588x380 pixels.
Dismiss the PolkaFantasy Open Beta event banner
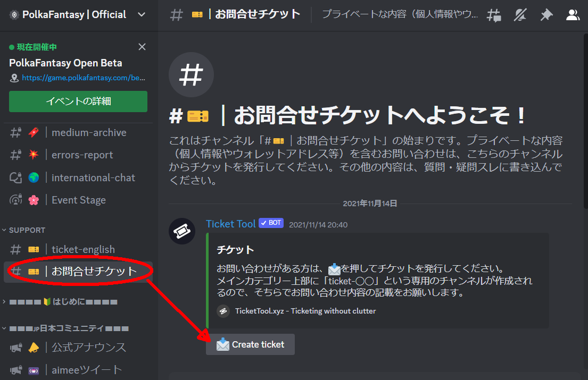142,47
